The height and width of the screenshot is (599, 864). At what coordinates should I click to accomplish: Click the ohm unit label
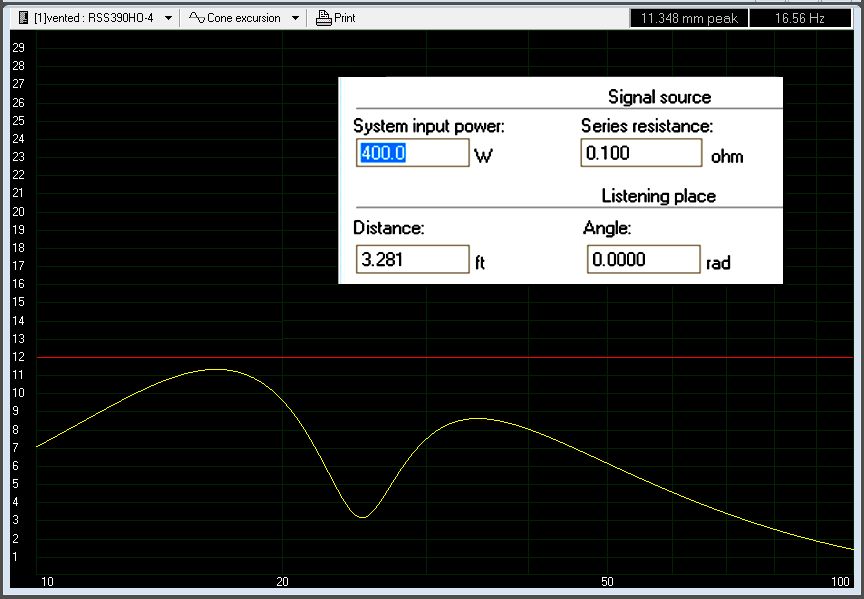point(727,157)
